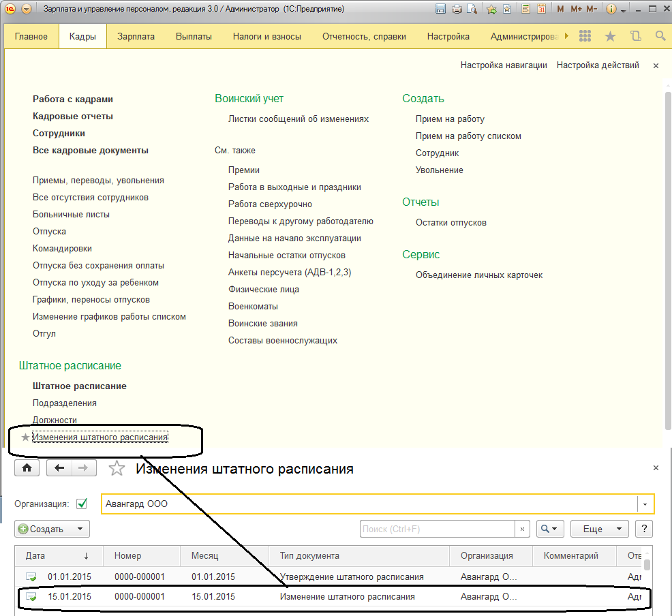Open the calendar icon
Image resolution: width=672 pixels, height=616 pixels.
(x=541, y=10)
